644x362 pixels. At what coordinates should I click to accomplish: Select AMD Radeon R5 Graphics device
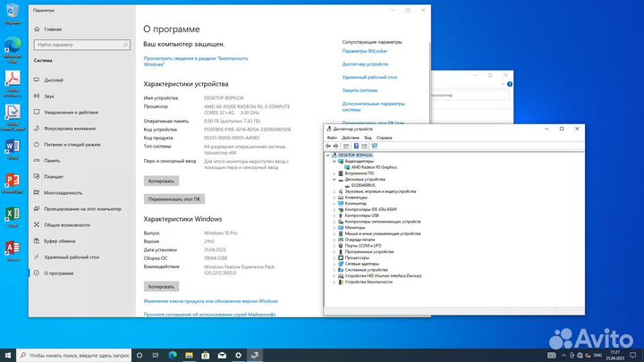coord(374,167)
